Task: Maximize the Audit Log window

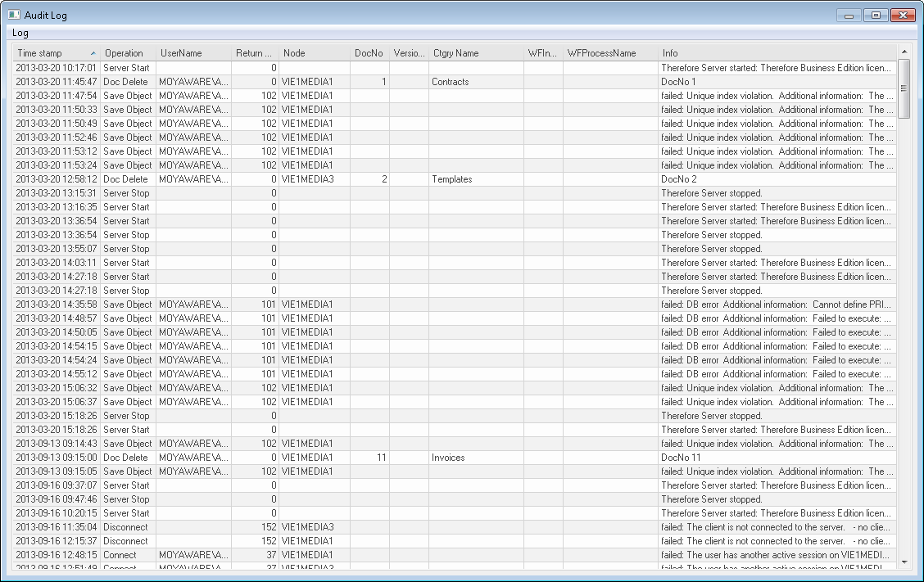Action: pyautogui.click(x=876, y=15)
